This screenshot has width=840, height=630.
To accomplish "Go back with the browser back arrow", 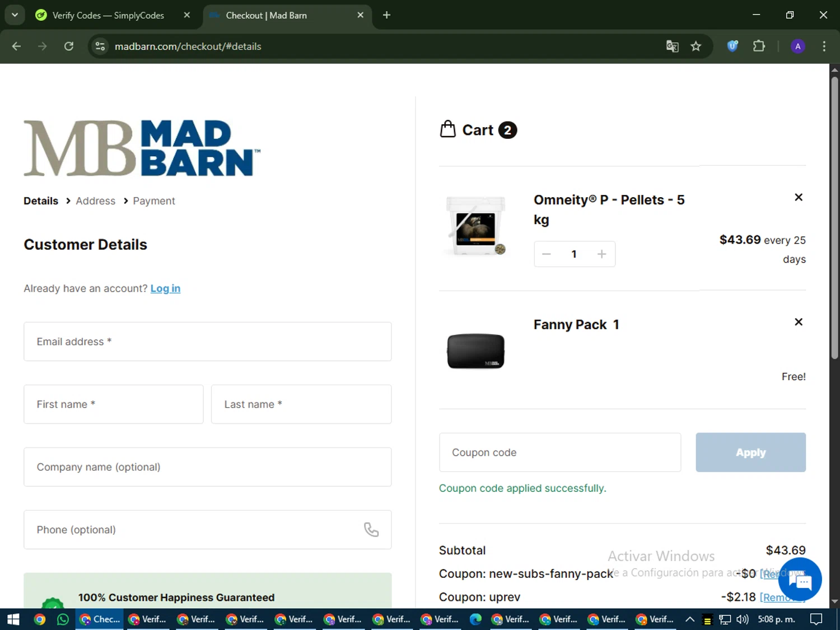I will click(16, 46).
